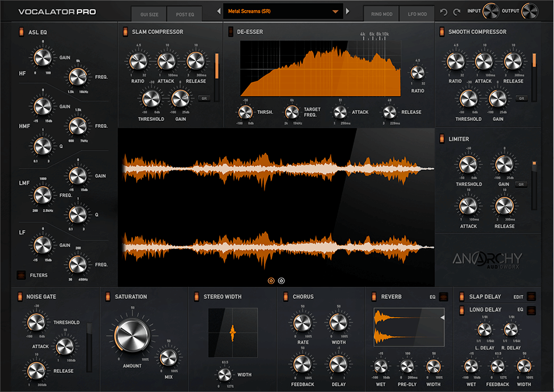Click the Reverb EQ button

(443, 297)
